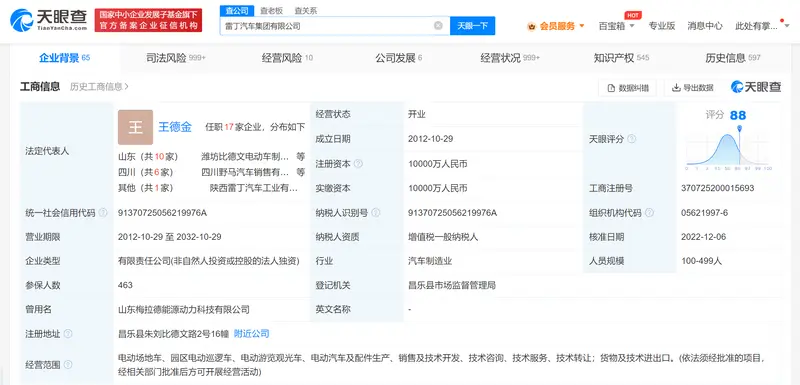Click help icon next to 统一社会信用代码
The height and width of the screenshot is (385, 800).
(103, 213)
